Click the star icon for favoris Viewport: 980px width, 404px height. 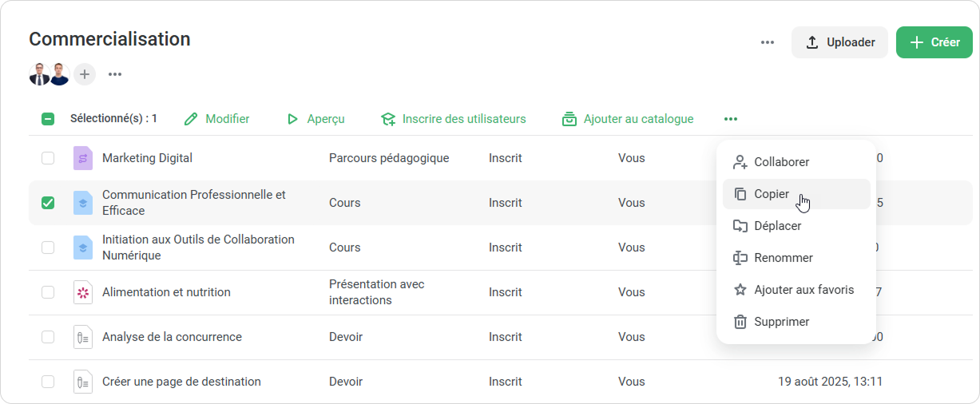pyautogui.click(x=740, y=290)
